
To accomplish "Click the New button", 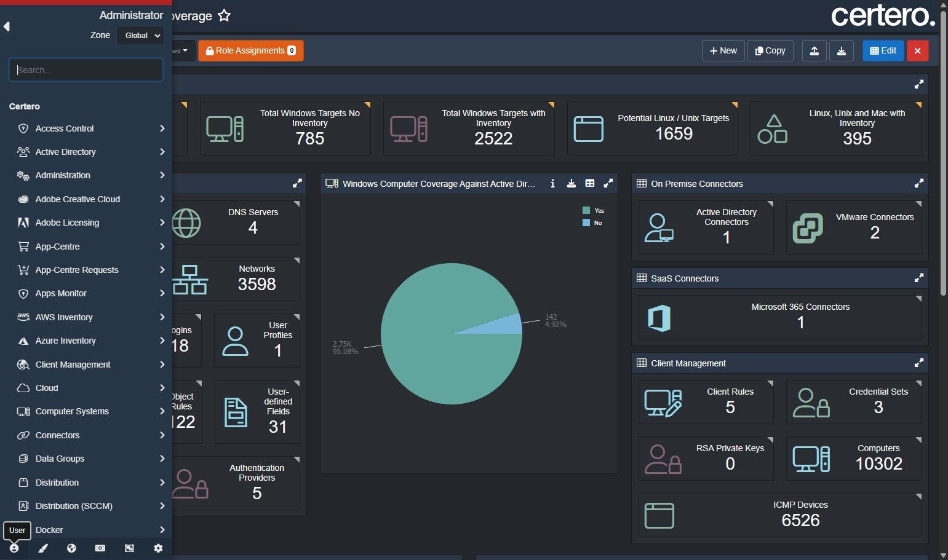I will coord(723,51).
